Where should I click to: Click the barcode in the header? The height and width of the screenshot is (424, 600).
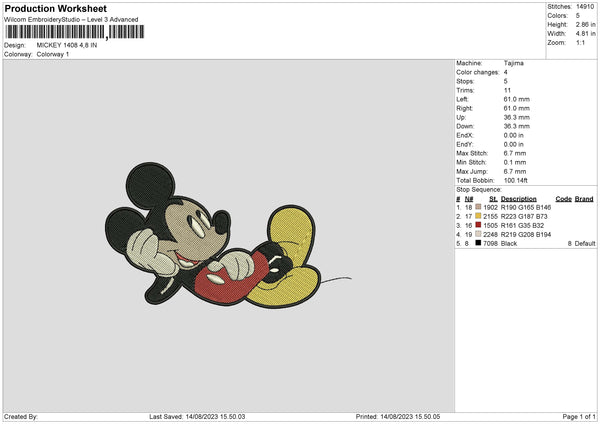[75, 32]
